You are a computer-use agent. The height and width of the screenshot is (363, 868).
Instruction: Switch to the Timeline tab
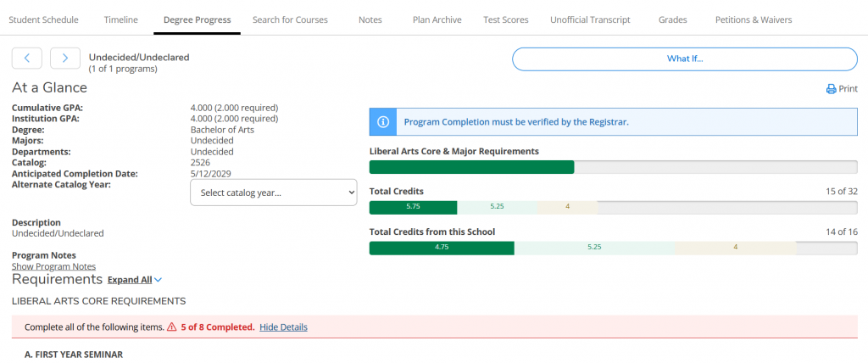point(121,20)
